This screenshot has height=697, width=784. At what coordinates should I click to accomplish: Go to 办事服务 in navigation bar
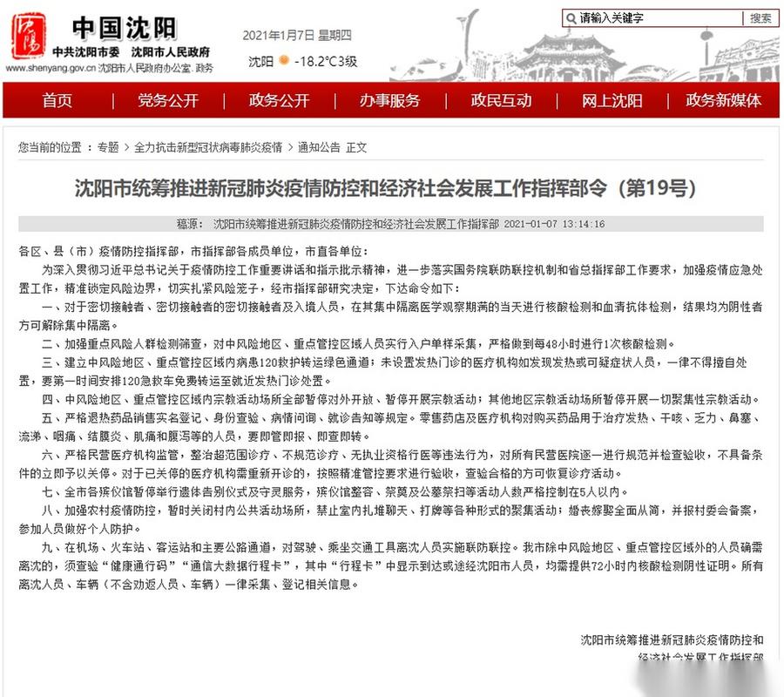389,100
